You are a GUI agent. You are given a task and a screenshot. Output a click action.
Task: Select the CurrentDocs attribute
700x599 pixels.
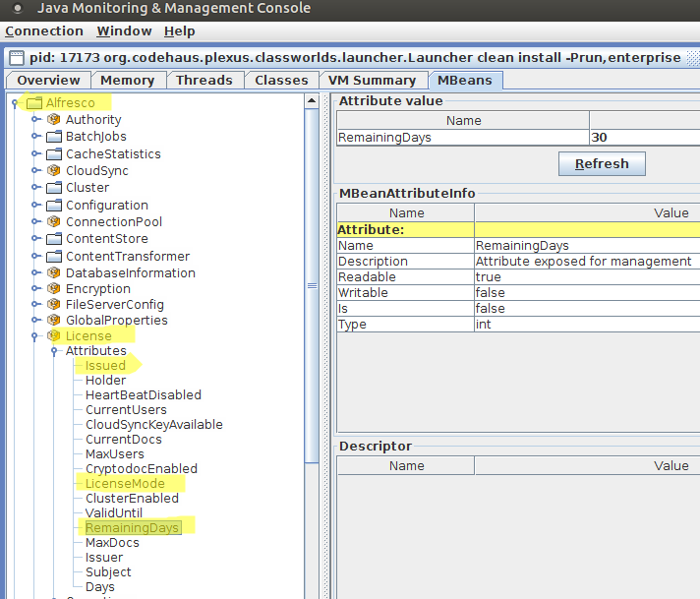pyautogui.click(x=124, y=439)
